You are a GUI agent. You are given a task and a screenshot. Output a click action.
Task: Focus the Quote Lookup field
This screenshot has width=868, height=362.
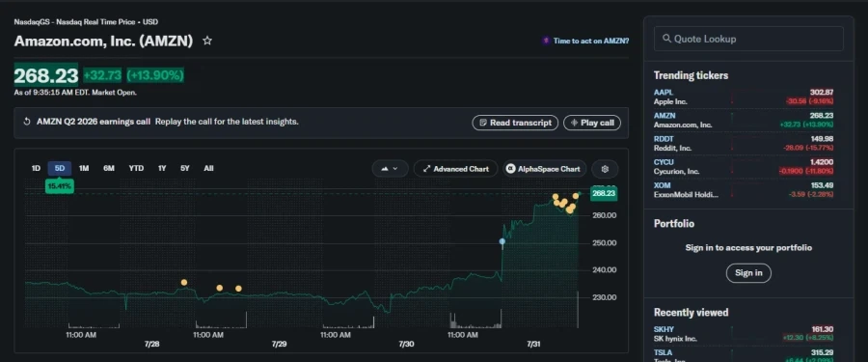pyautogui.click(x=748, y=39)
